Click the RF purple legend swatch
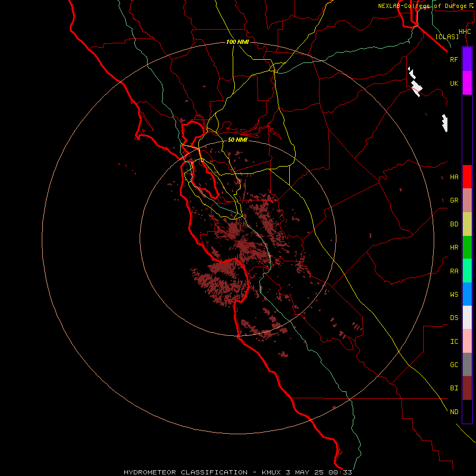The width and height of the screenshot is (476, 476). click(x=467, y=59)
